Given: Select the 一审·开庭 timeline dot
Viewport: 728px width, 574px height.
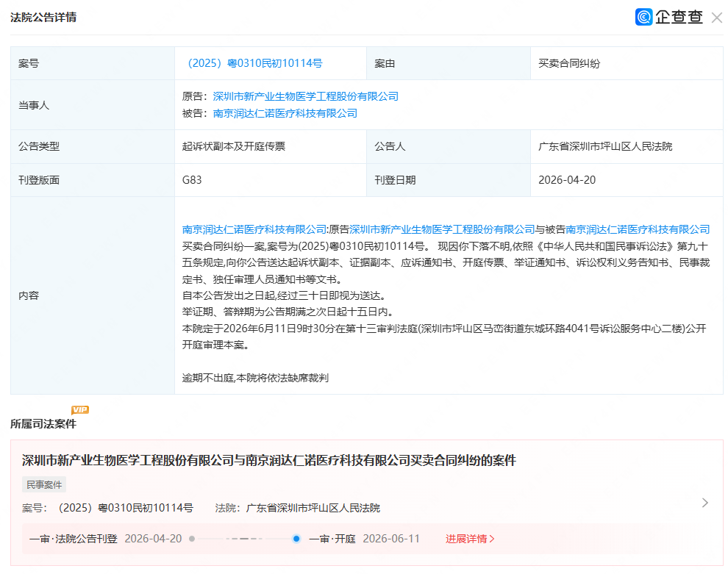Looking at the screenshot, I should pos(295,539).
